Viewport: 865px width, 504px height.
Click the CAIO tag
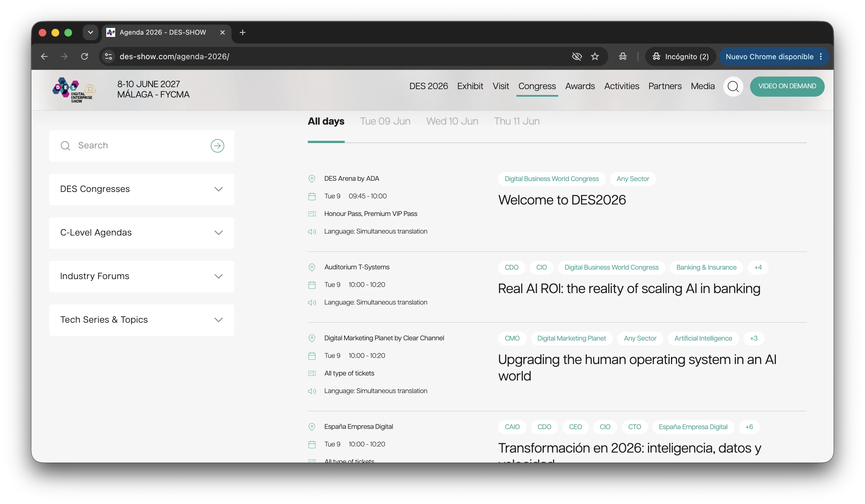tap(512, 427)
